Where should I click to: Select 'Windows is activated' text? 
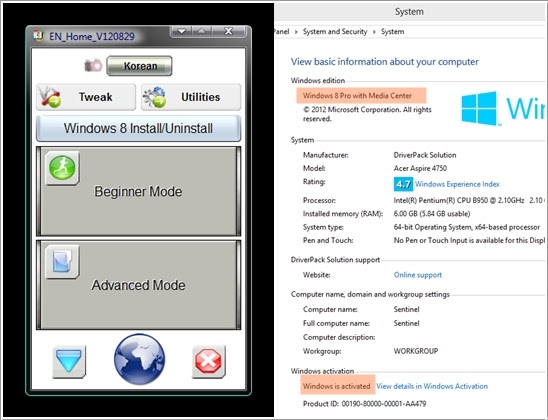coord(336,386)
